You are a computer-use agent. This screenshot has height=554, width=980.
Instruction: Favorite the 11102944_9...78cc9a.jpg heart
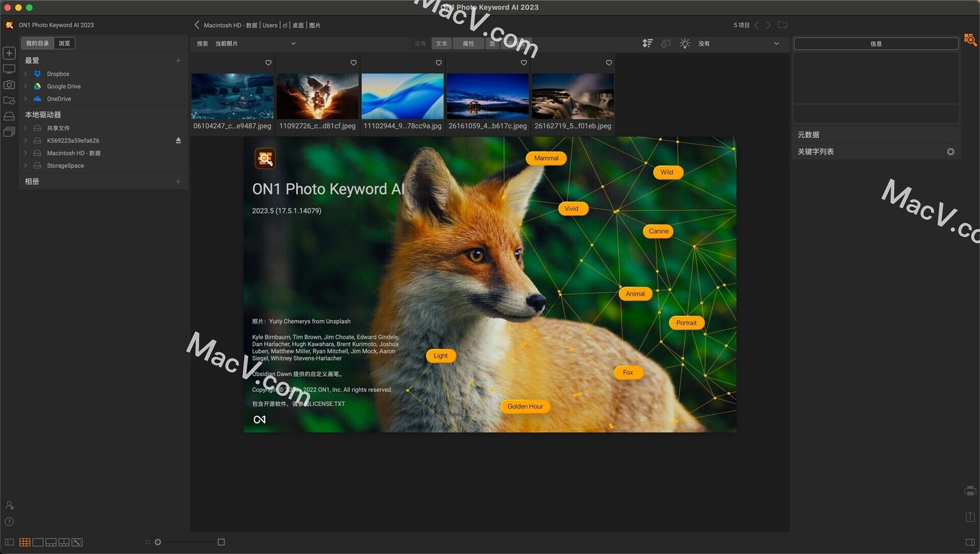pyautogui.click(x=438, y=63)
